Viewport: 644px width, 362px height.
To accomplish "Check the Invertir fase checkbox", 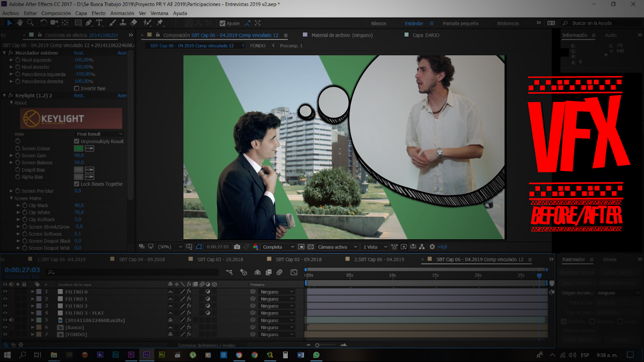I will click(x=76, y=88).
